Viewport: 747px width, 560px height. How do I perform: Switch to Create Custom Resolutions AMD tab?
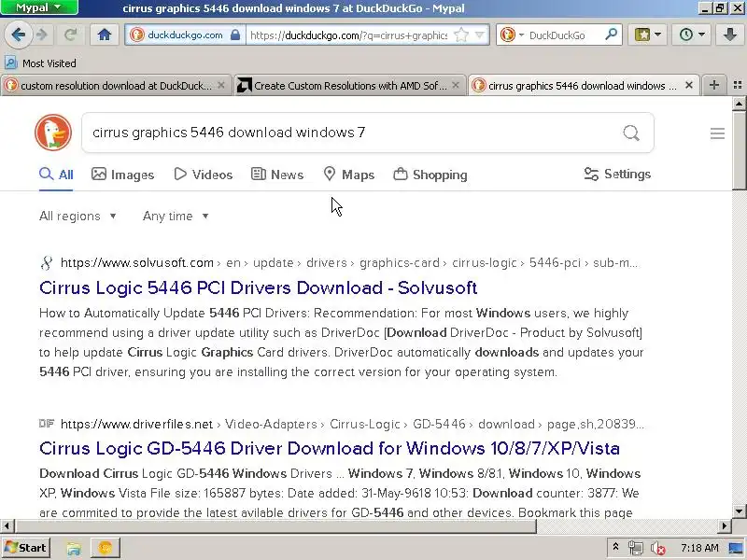pyautogui.click(x=349, y=86)
